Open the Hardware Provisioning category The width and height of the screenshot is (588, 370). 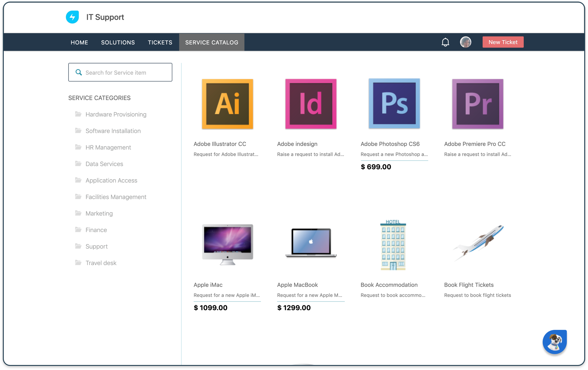[x=116, y=114]
